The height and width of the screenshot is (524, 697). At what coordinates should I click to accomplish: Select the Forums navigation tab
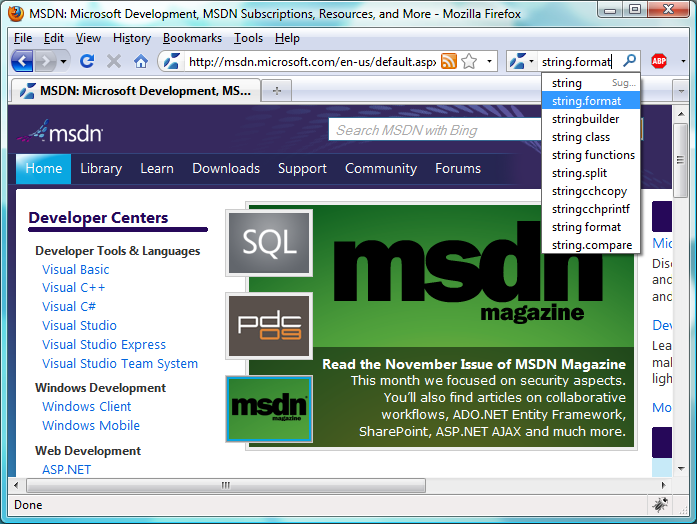click(x=458, y=168)
